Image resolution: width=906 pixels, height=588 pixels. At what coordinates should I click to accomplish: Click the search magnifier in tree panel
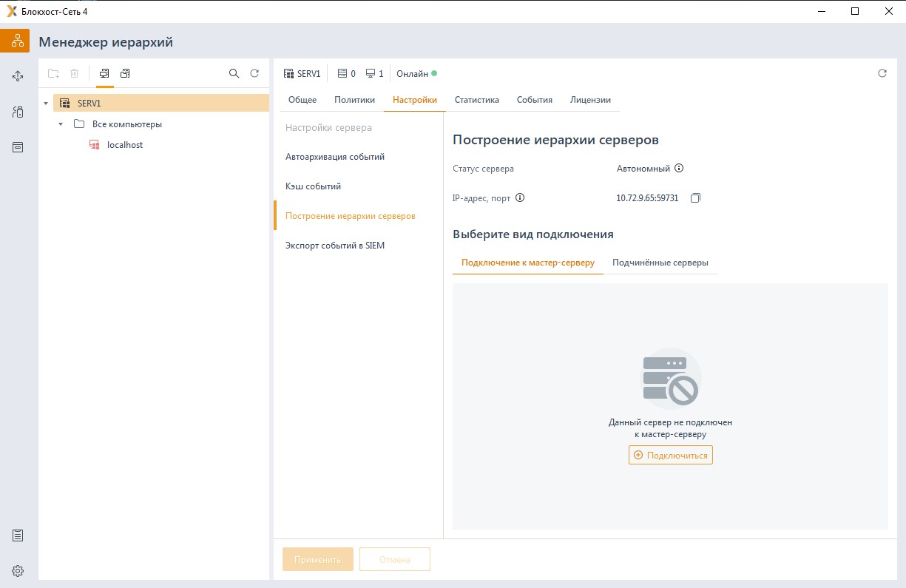(x=234, y=73)
